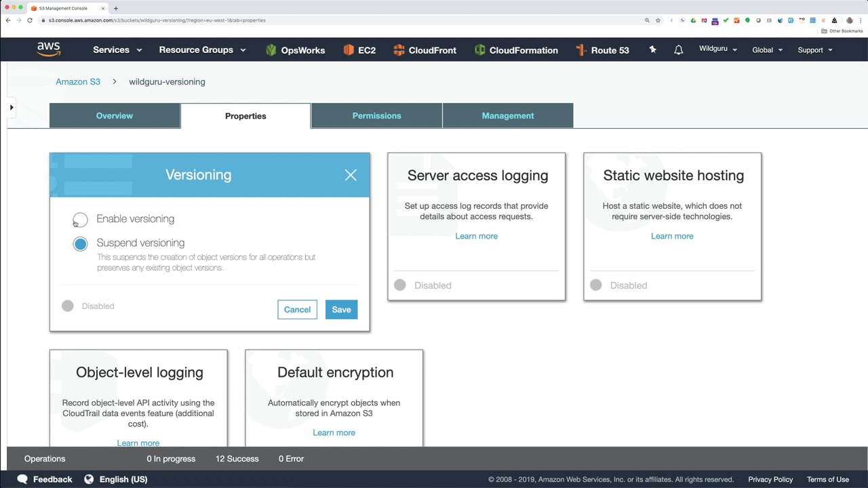Click the browser forward arrow

click(x=19, y=20)
